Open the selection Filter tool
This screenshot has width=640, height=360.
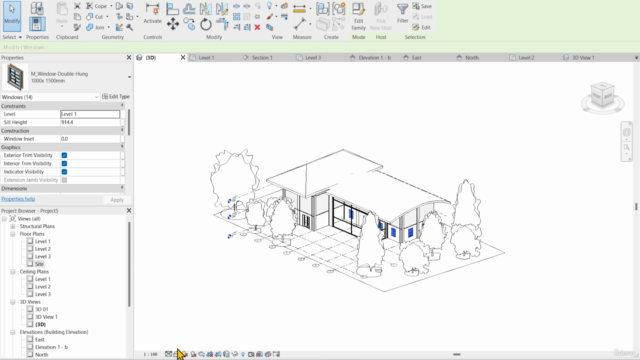tap(402, 13)
